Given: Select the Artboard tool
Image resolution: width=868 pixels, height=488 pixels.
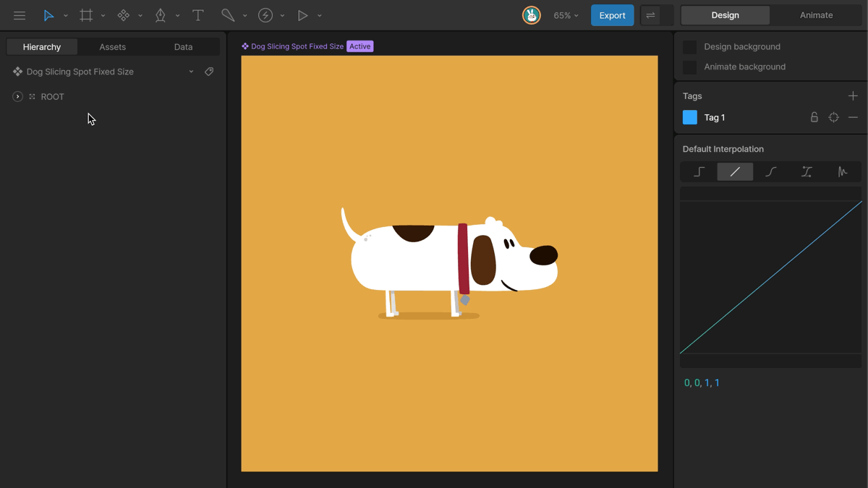Looking at the screenshot, I should [86, 15].
